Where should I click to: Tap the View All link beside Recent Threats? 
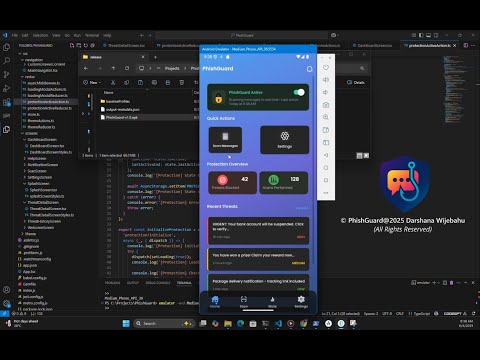pos(302,208)
